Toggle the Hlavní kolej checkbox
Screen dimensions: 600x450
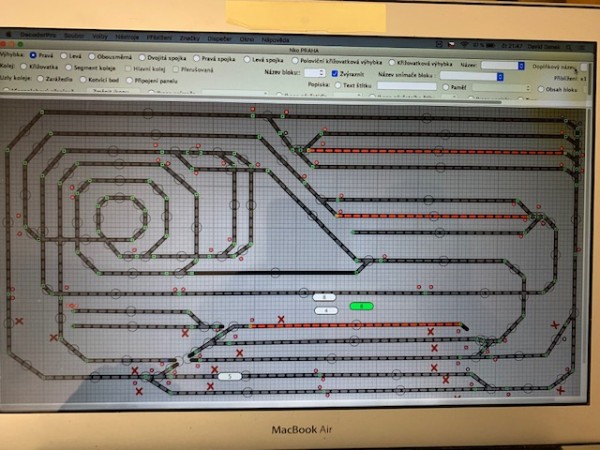tap(128, 68)
